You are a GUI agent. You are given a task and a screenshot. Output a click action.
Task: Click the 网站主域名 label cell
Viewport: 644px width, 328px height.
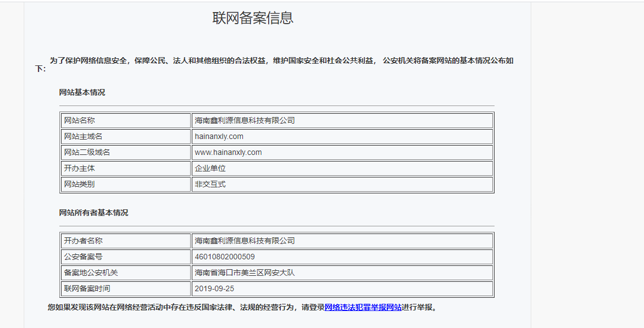(x=83, y=136)
